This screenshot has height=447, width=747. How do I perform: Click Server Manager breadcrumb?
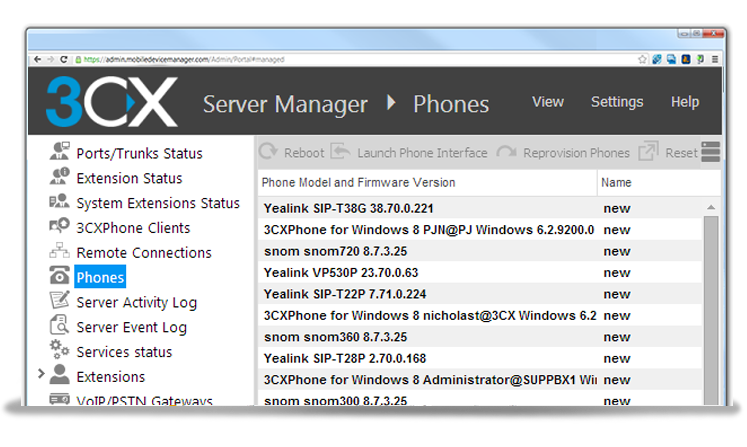coord(285,104)
